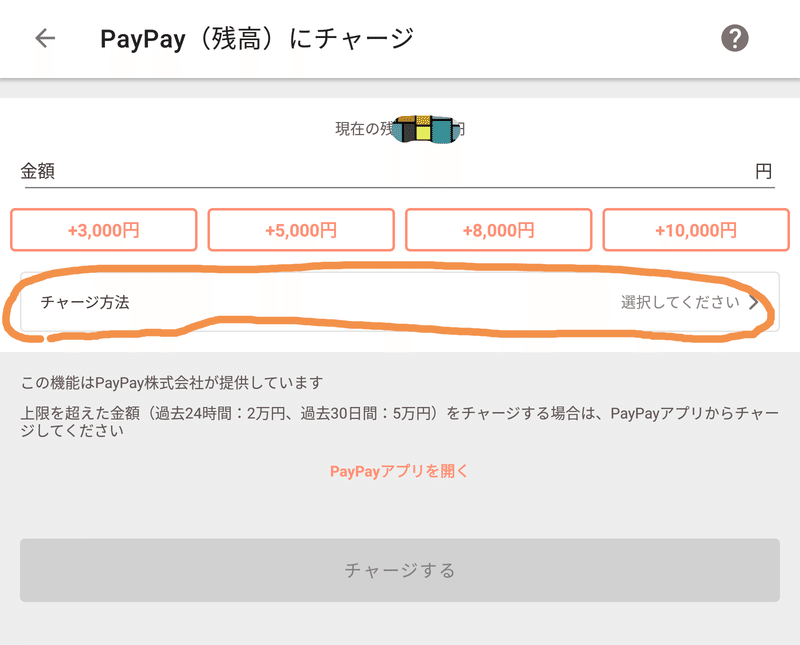Open the PayPay app via PayPayアプリを開く link
The image size is (800, 645).
(x=399, y=472)
